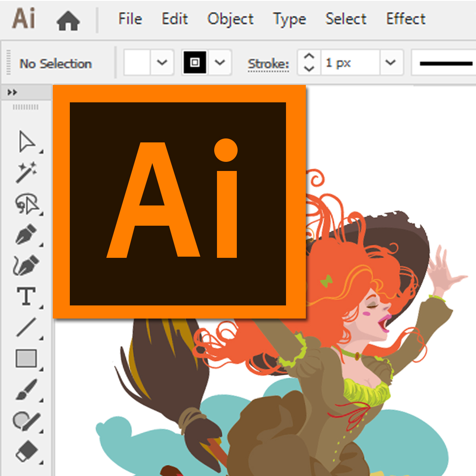Open the stroke weight dropdown
The image size is (476, 476).
(391, 62)
